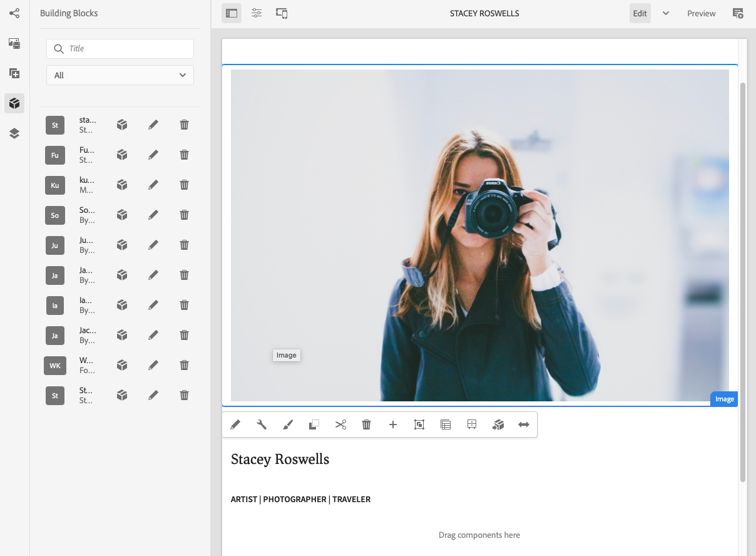Viewport: 756px width, 556px height.
Task: Open the Layers icon in the left rail
Action: coord(14,133)
